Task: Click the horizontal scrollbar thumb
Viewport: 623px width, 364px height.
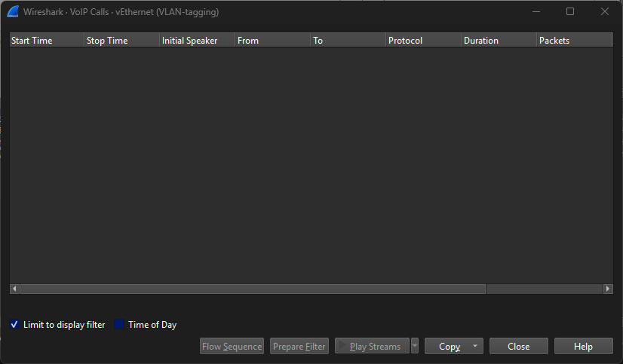Action: click(x=253, y=289)
